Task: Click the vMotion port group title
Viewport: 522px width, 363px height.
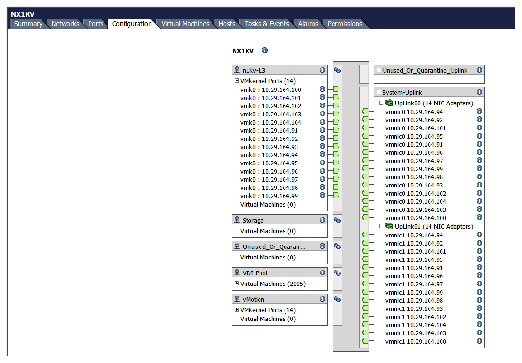Action: pos(253,299)
